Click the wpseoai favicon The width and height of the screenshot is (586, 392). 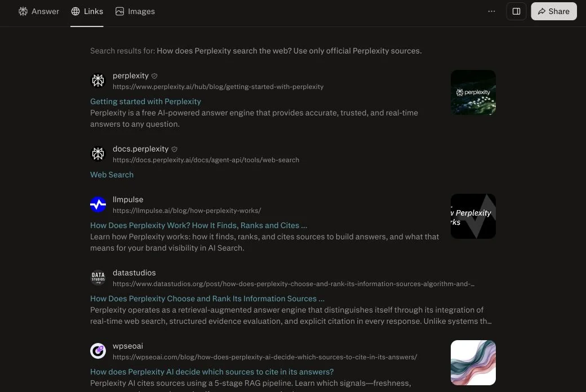click(98, 351)
